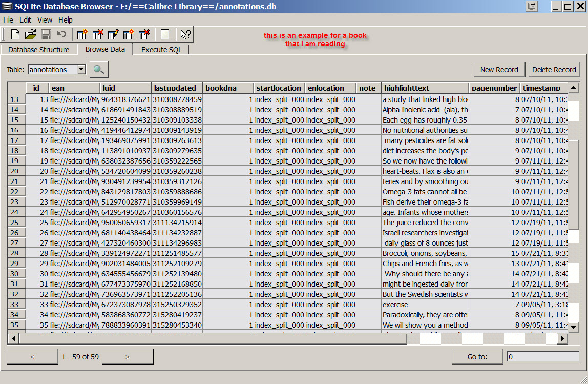Open the View menu
The image size is (588, 384).
point(45,20)
